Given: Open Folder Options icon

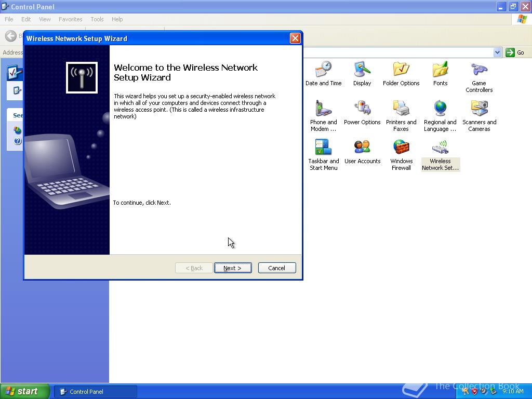Looking at the screenshot, I should [x=401, y=73].
